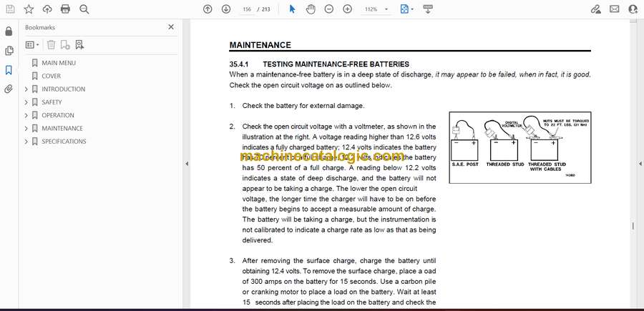
Task: Open the MAINTENANCE bookmark
Action: click(62, 129)
